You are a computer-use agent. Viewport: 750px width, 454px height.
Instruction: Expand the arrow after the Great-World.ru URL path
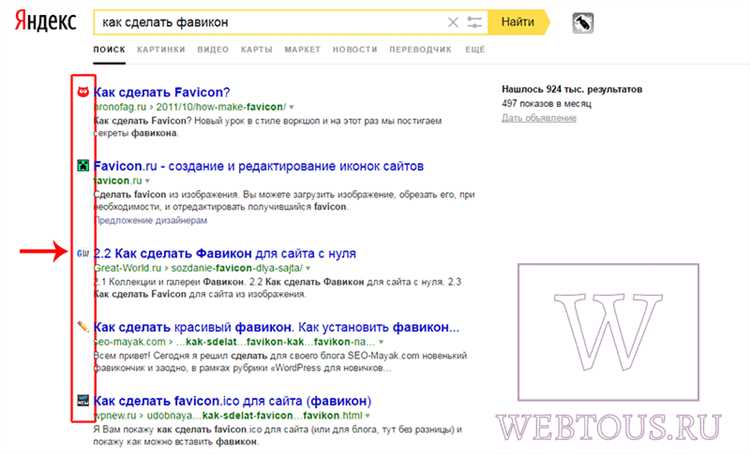308,269
